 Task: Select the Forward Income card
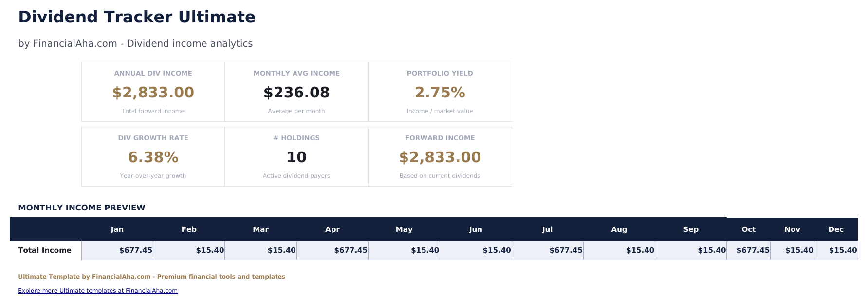pos(440,156)
